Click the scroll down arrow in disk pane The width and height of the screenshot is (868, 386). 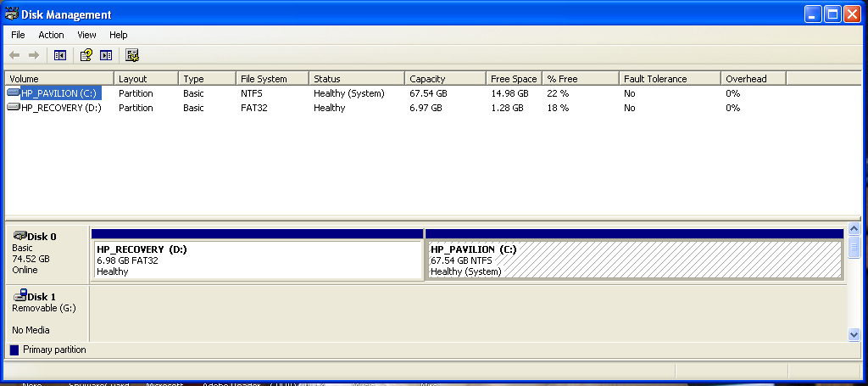click(854, 334)
